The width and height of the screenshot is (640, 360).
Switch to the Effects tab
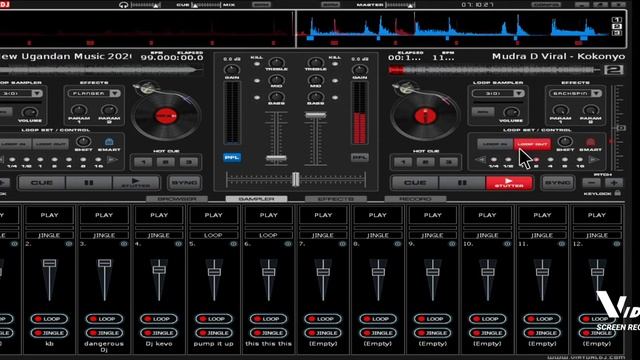tap(336, 199)
